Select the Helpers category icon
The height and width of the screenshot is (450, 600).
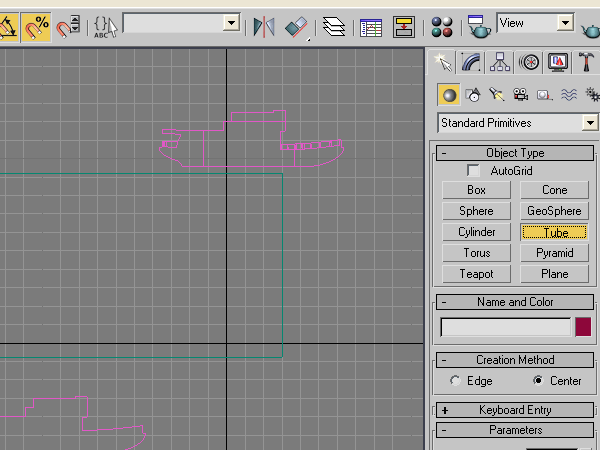[x=545, y=95]
